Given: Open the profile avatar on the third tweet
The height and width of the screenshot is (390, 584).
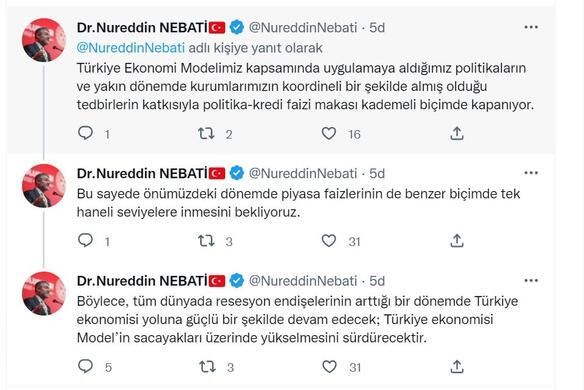Looking at the screenshot, I should (44, 294).
